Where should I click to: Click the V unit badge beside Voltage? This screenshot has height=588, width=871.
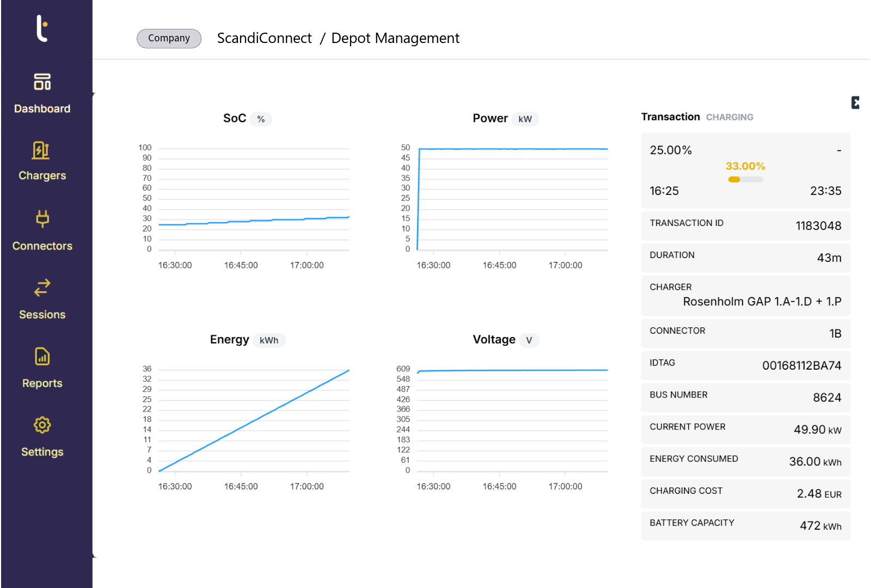pyautogui.click(x=529, y=340)
